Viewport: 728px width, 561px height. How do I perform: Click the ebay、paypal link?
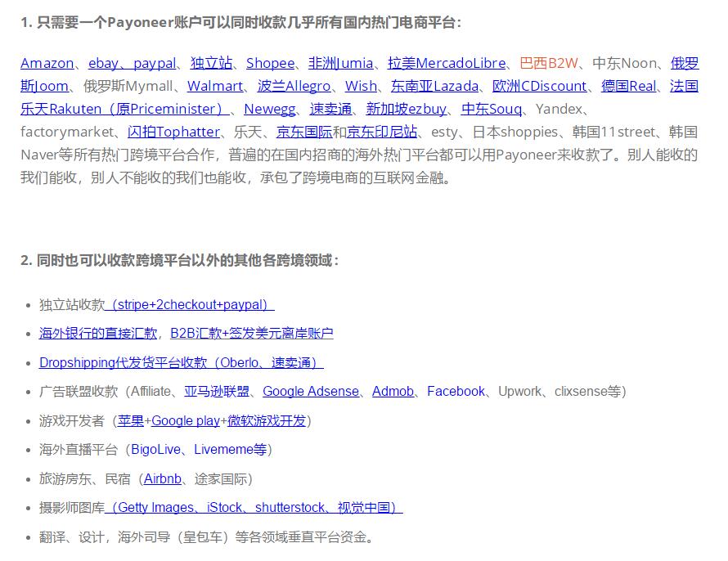pyautogui.click(x=132, y=63)
